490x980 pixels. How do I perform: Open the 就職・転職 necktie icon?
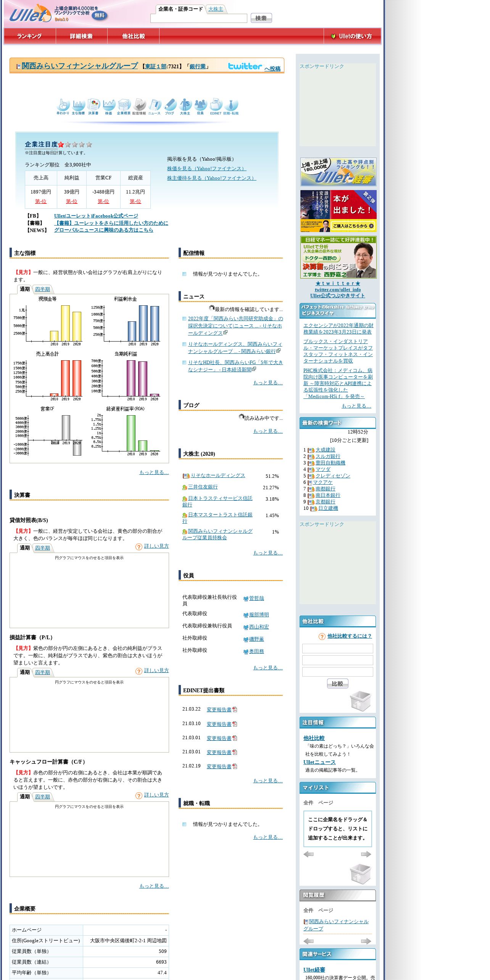[x=231, y=106]
